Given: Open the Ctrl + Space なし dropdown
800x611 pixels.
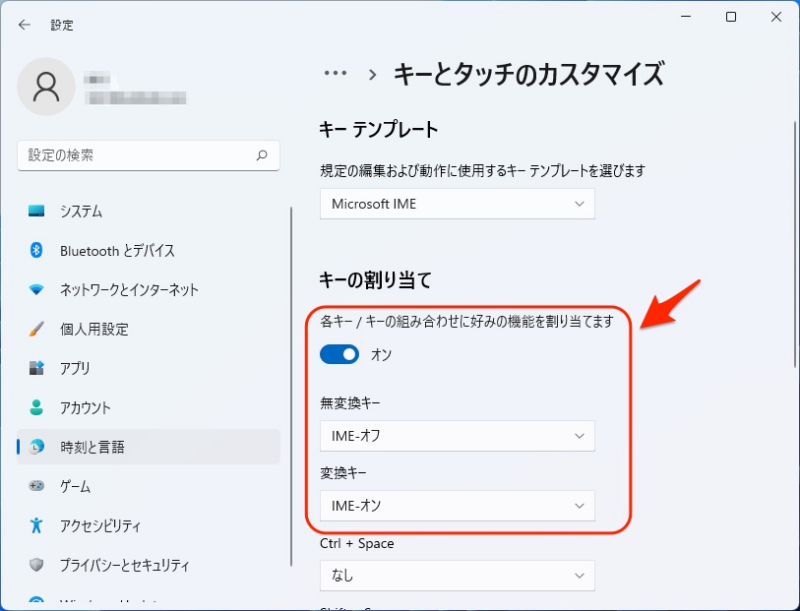Looking at the screenshot, I should pos(457,576).
